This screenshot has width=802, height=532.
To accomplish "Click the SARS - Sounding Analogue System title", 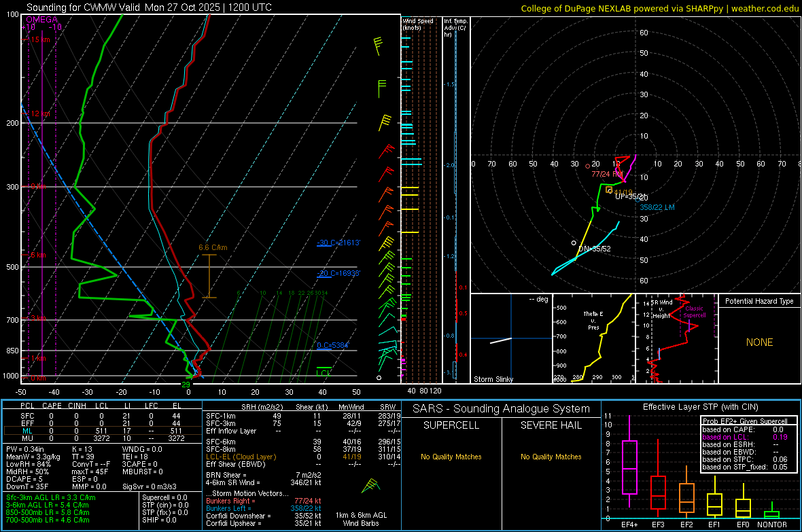I will [x=502, y=409].
